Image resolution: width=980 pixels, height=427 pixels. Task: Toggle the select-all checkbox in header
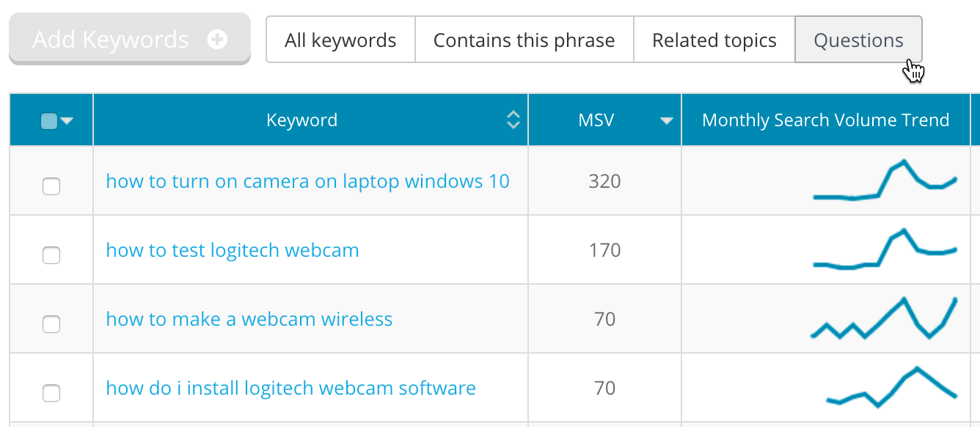click(x=49, y=121)
